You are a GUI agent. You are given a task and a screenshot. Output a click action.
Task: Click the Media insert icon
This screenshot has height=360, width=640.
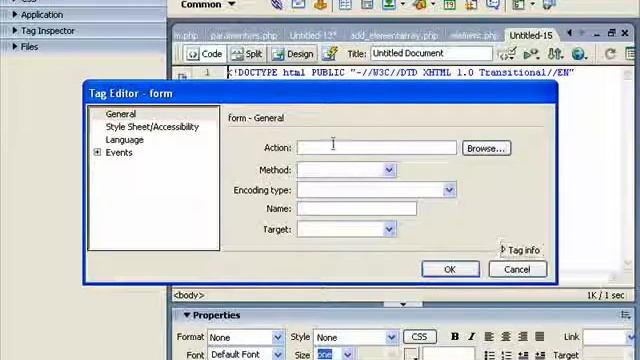coord(419,4)
